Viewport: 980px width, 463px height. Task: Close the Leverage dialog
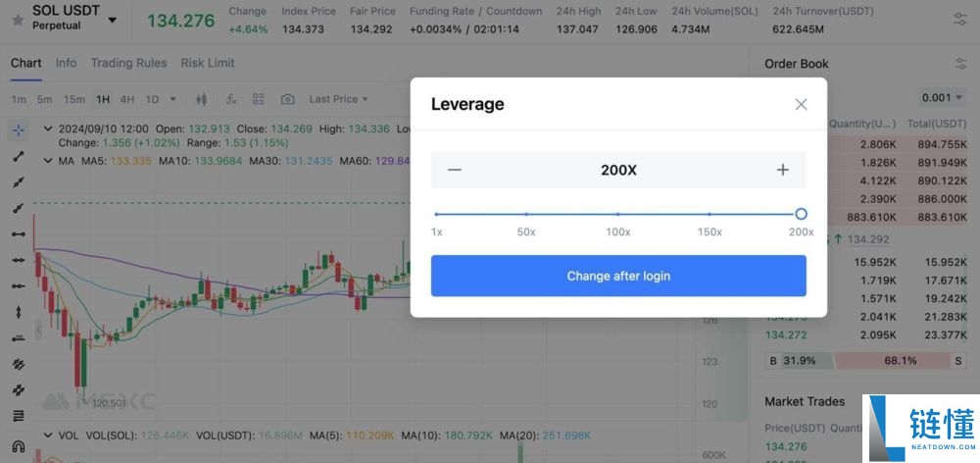point(802,105)
